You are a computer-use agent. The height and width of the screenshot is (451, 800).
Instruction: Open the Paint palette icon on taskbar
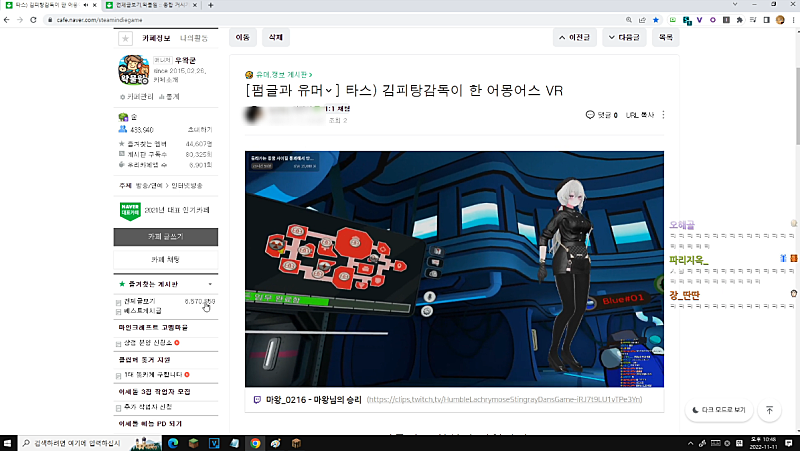click(x=276, y=443)
